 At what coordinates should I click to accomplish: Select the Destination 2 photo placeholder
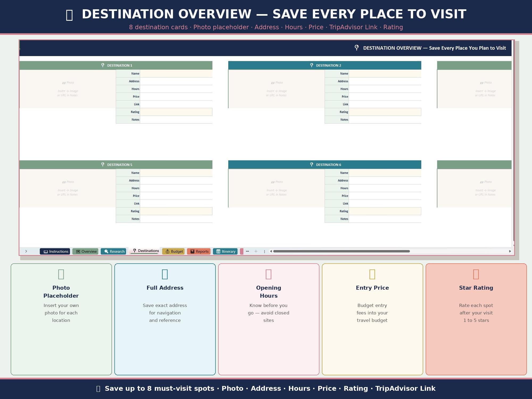coord(276,89)
